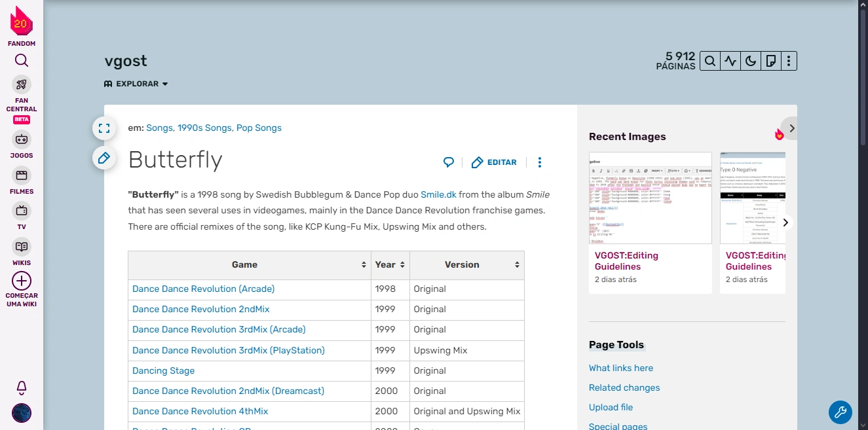Open the page comments speech bubble
Image resolution: width=868 pixels, height=430 pixels.
[449, 162]
